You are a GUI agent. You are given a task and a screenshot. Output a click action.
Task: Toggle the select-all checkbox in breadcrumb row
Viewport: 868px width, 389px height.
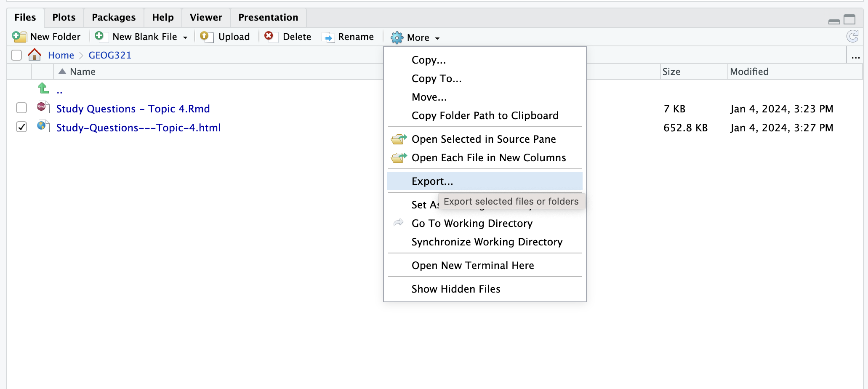(16, 55)
